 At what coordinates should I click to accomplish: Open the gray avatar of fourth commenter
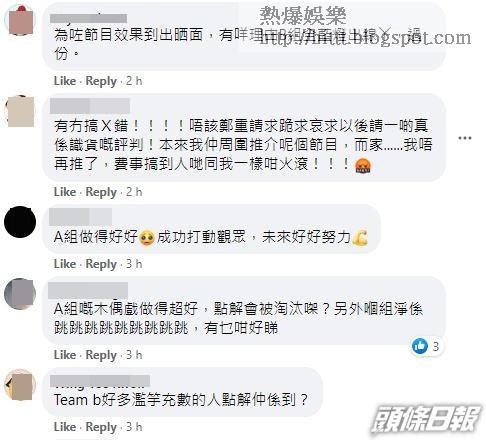point(20,294)
